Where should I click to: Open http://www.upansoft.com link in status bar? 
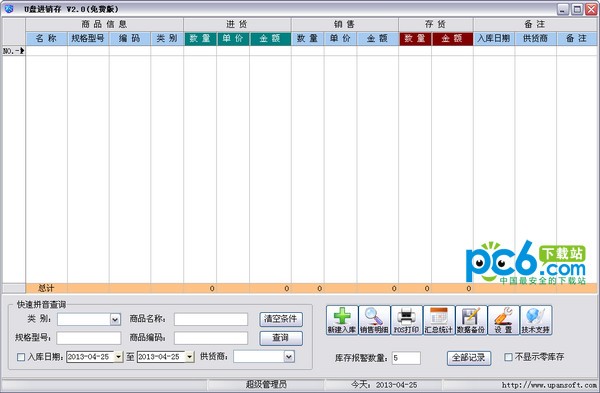(x=549, y=385)
